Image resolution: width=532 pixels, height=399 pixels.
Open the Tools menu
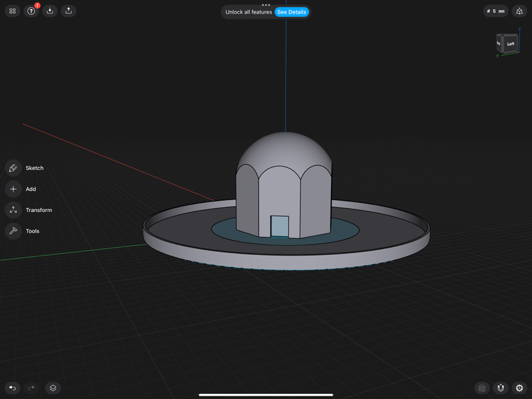click(x=13, y=231)
